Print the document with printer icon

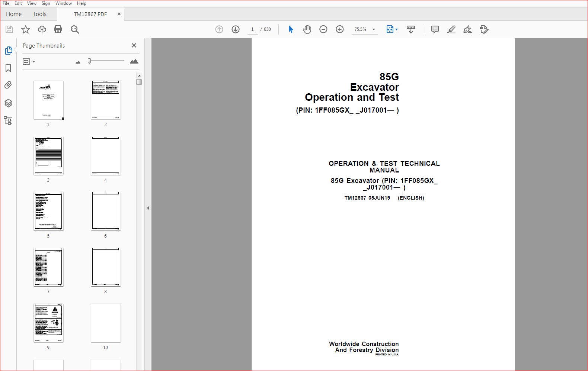pyautogui.click(x=58, y=29)
